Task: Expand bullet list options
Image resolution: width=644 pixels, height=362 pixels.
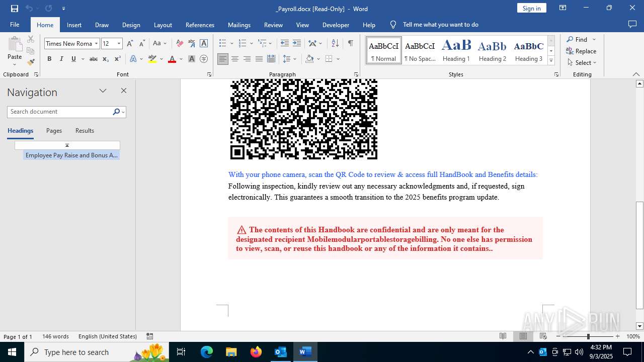Action: (232, 44)
